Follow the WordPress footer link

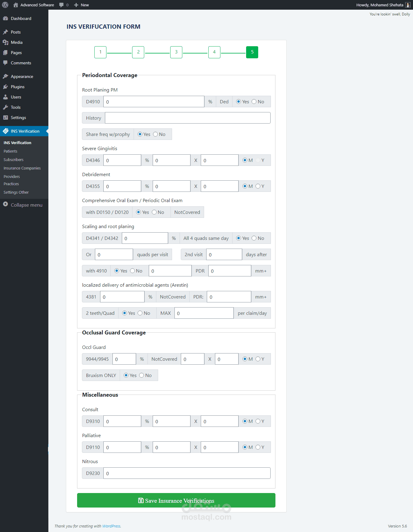click(111, 526)
